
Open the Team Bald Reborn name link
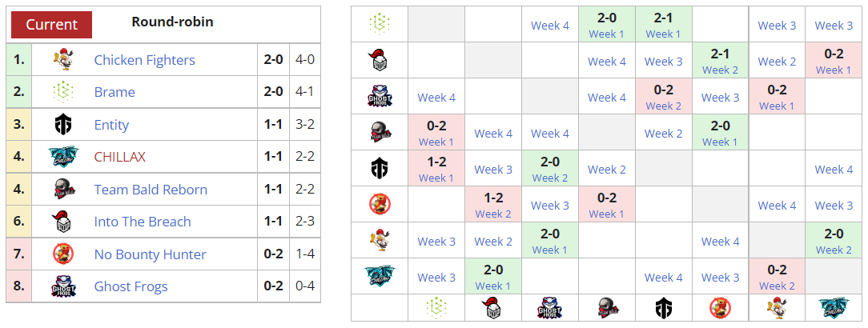[151, 190]
